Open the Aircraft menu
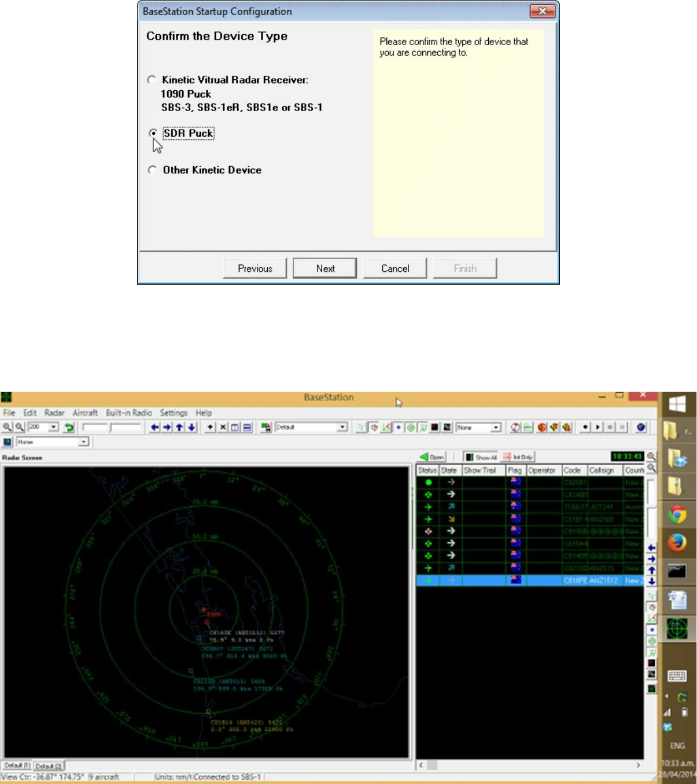The image size is (697, 784). (x=85, y=413)
